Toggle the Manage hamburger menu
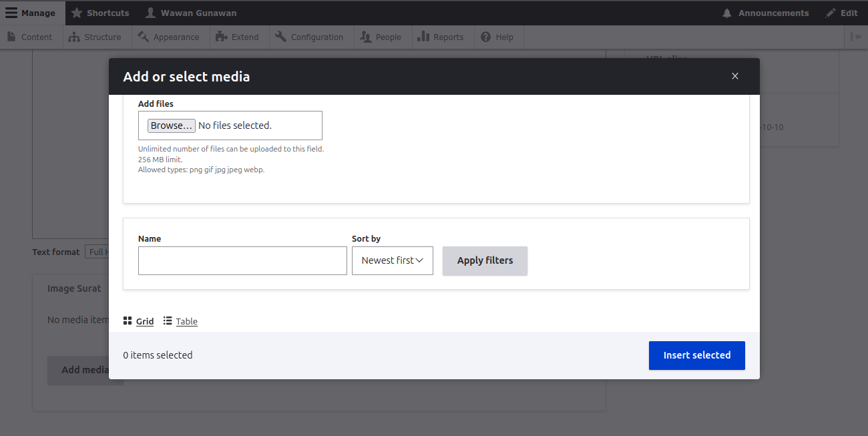 [33, 13]
